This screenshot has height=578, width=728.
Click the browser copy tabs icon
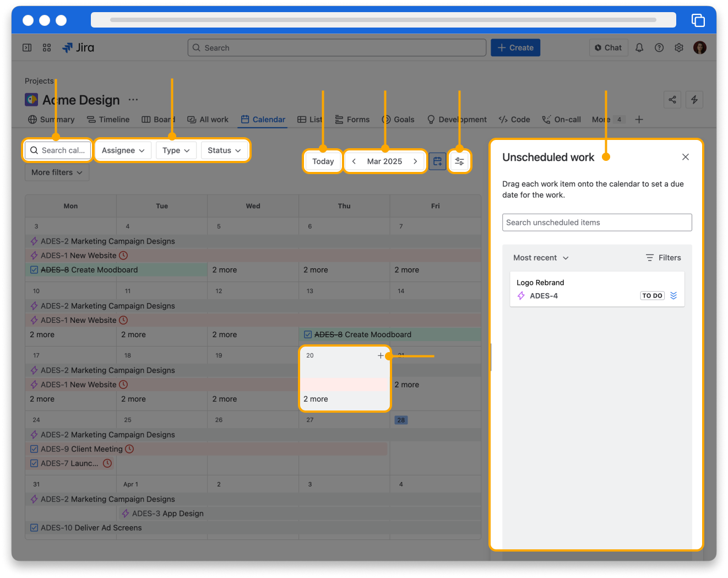tap(698, 20)
